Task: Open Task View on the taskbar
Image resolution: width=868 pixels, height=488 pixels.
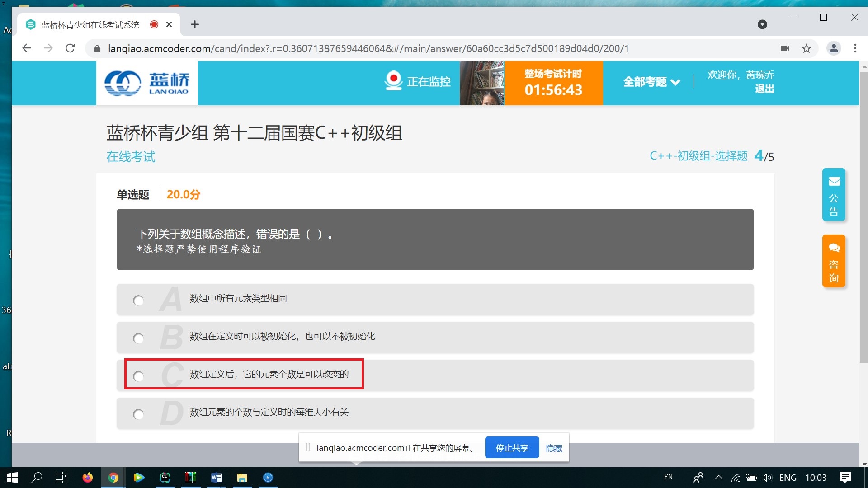Action: coord(61,478)
